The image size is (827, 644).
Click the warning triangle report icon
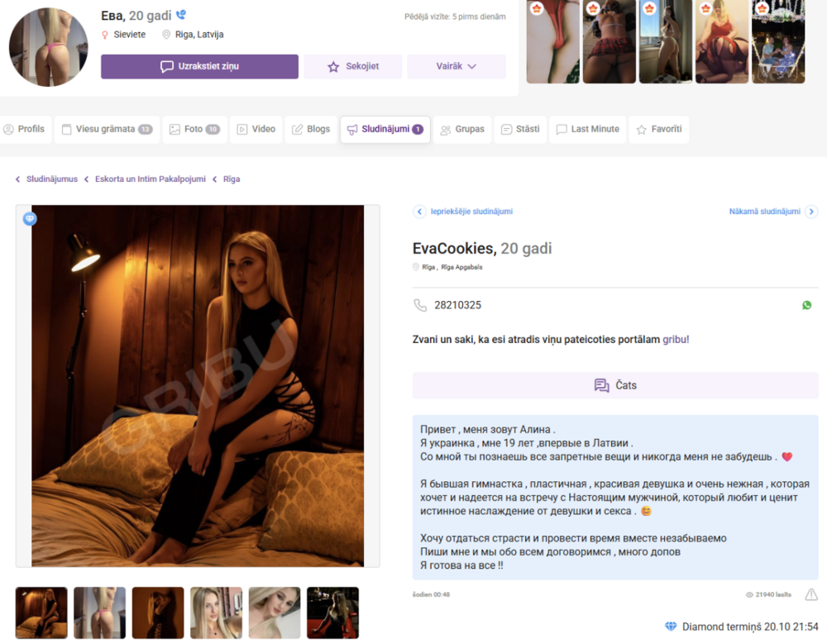click(811, 594)
